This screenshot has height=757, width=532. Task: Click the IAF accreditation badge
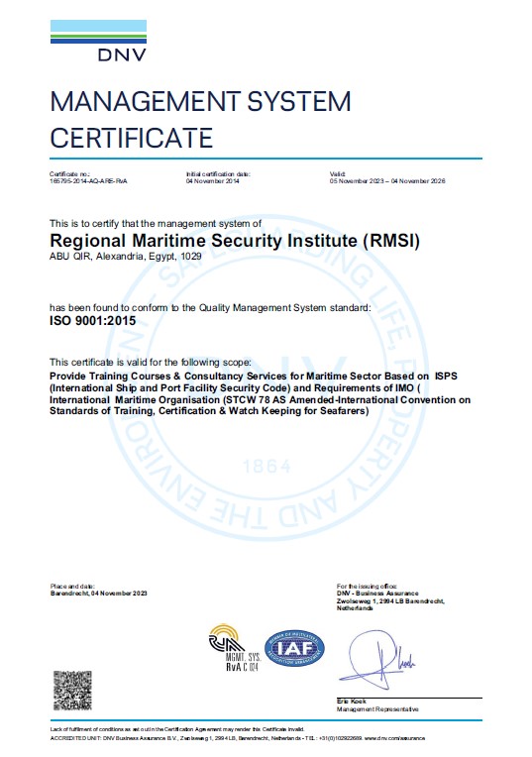pyautogui.click(x=294, y=648)
